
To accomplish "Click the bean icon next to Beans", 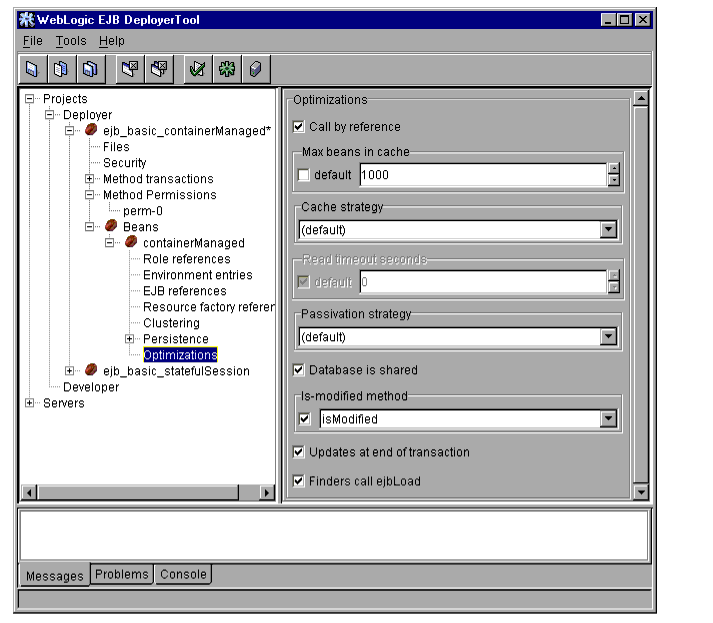I will tap(111, 226).
